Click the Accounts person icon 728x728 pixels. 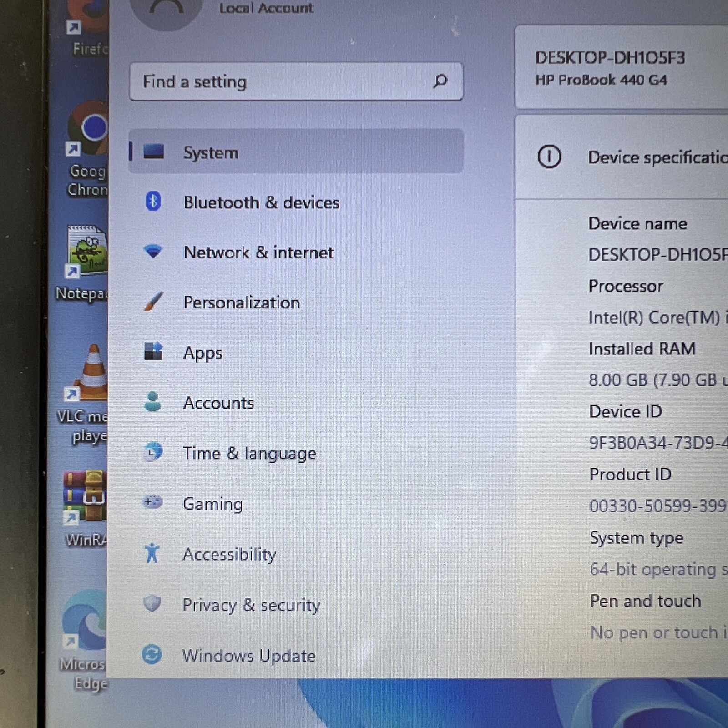[153, 401]
